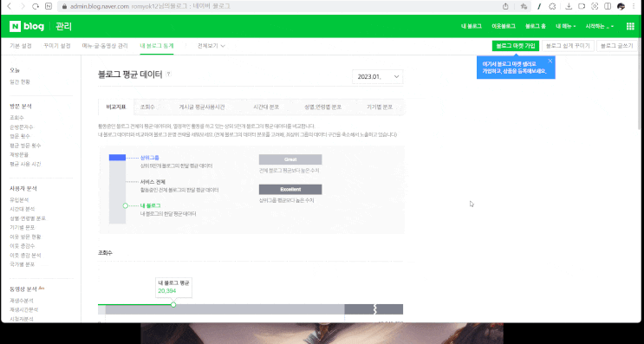Toggle the browser side panel icon
The image size is (644, 344).
tap(608, 6)
